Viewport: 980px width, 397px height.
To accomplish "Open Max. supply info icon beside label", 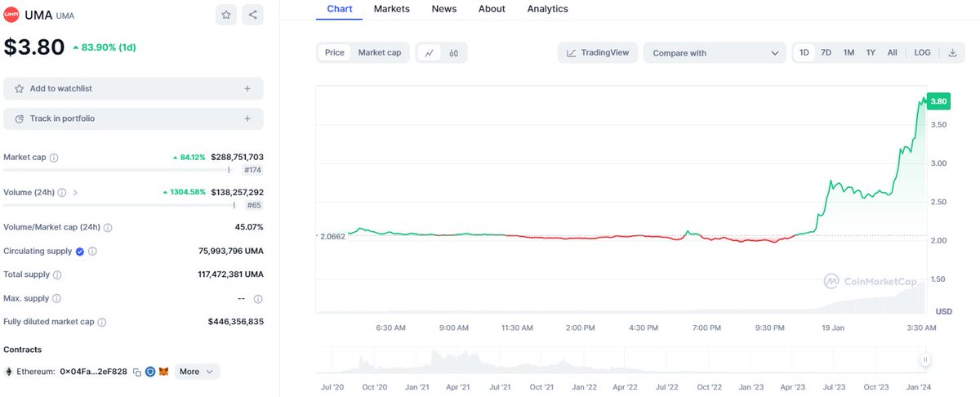I will 56,299.
